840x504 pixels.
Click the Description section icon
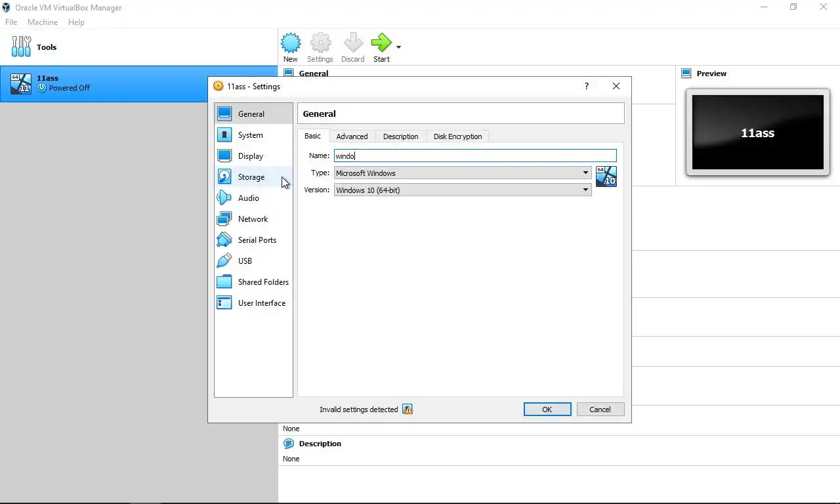tap(289, 444)
